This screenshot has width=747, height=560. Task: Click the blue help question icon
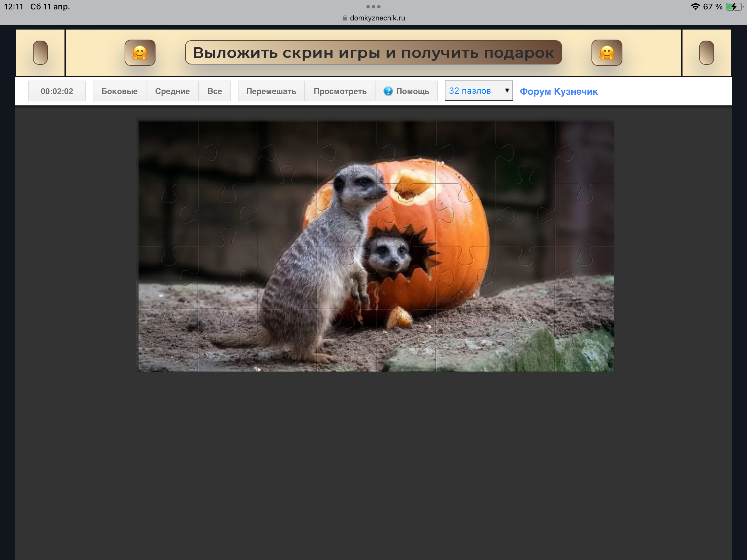click(x=388, y=91)
